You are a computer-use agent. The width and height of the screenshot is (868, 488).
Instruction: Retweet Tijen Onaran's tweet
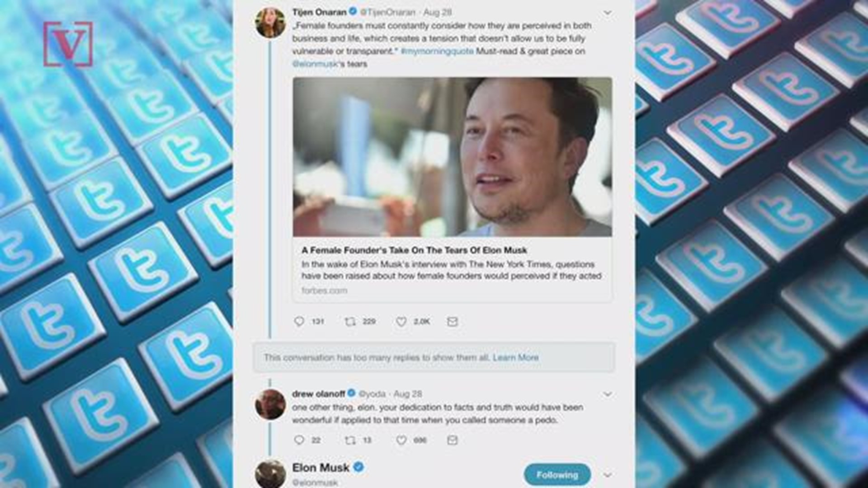point(350,322)
